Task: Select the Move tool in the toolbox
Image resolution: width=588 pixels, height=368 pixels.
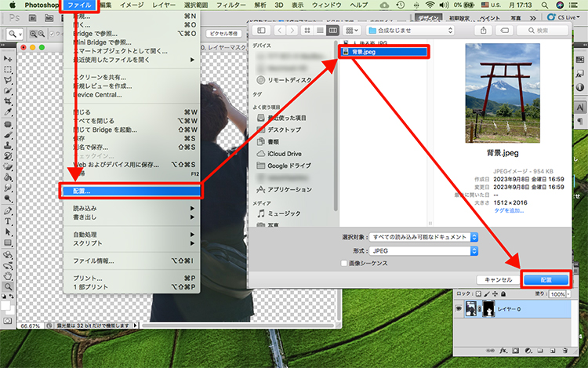Action: (8, 59)
